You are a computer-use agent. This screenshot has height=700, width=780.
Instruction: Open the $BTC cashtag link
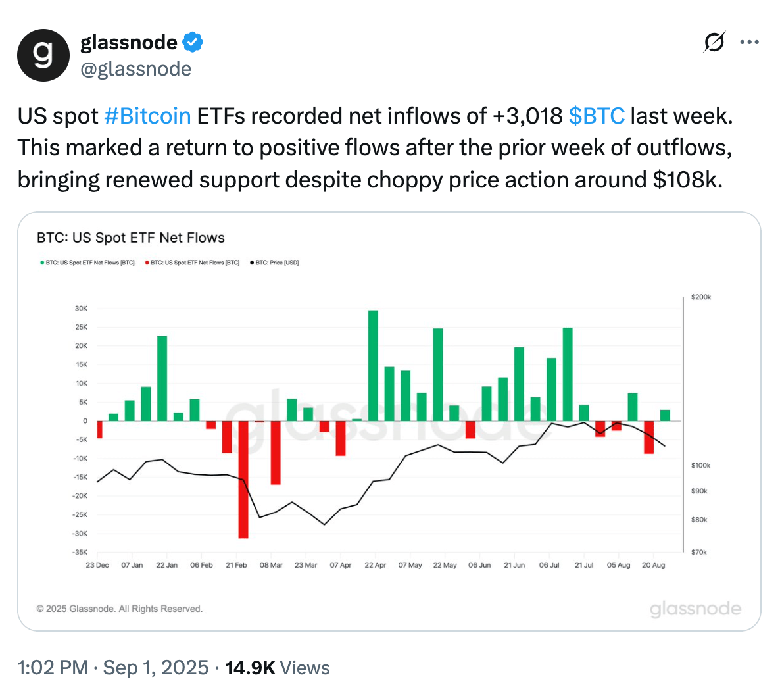point(597,116)
